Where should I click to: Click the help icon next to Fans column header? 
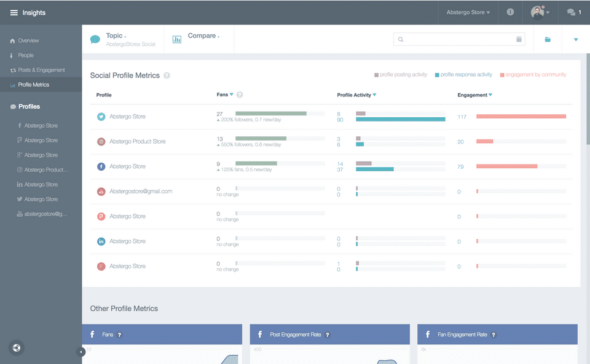click(x=240, y=95)
